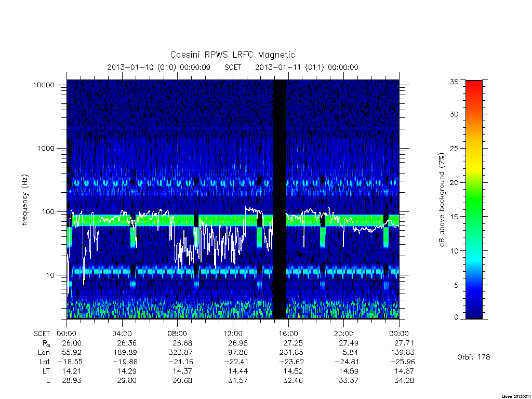The image size is (532, 399).
Task: Click the colorbar tick label 35
Action: pyautogui.click(x=454, y=82)
